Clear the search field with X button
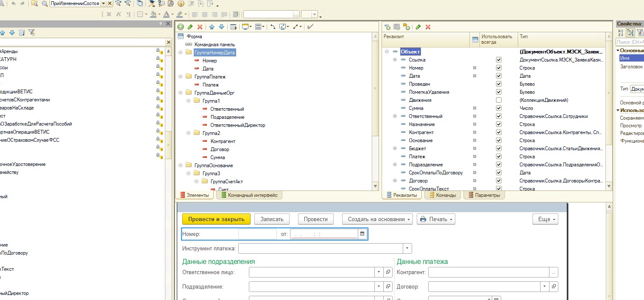 point(110,3)
